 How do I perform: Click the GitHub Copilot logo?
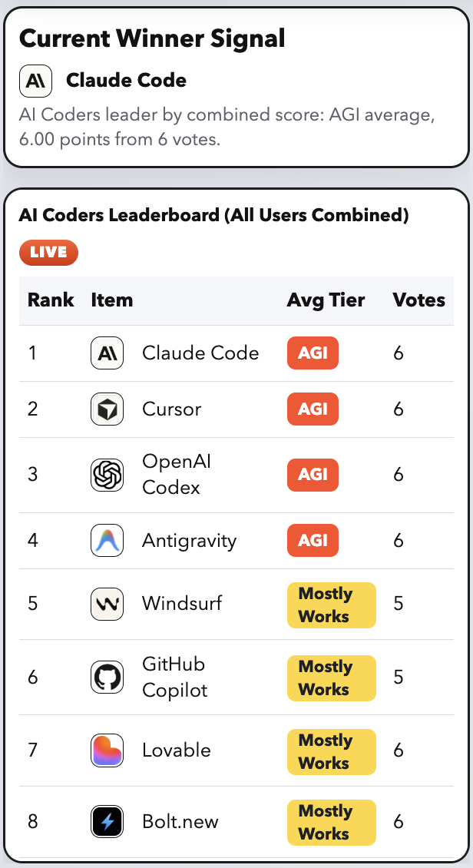[107, 677]
